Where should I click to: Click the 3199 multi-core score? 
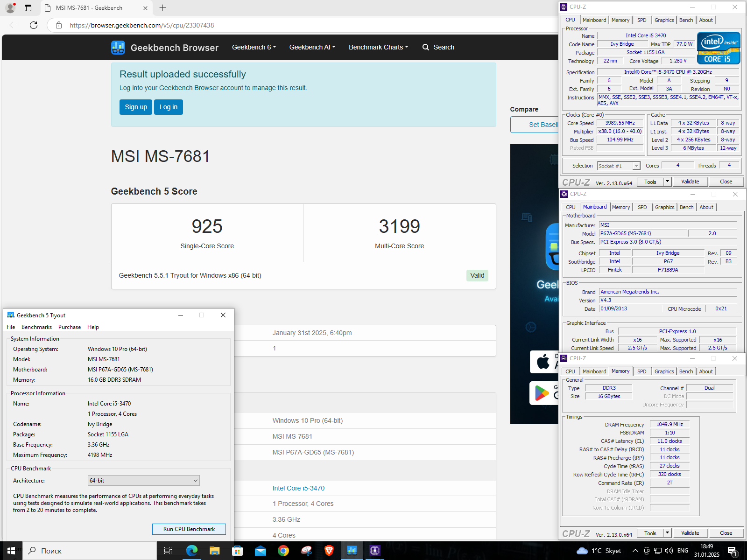[x=399, y=226]
